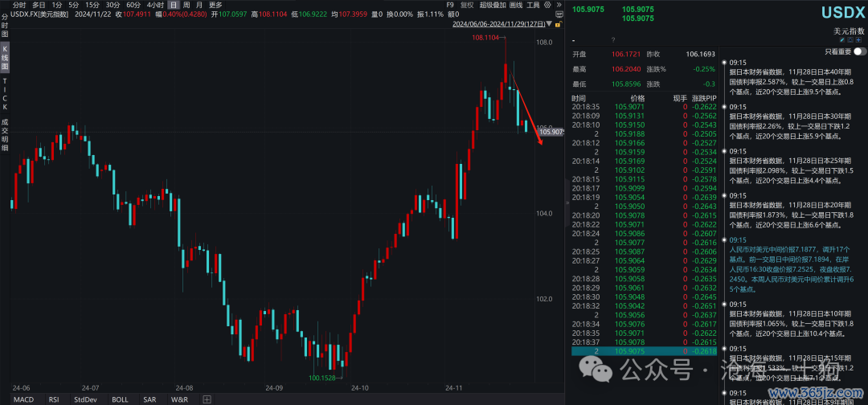Open the 复权 option
The height and width of the screenshot is (405, 868).
[467, 5]
